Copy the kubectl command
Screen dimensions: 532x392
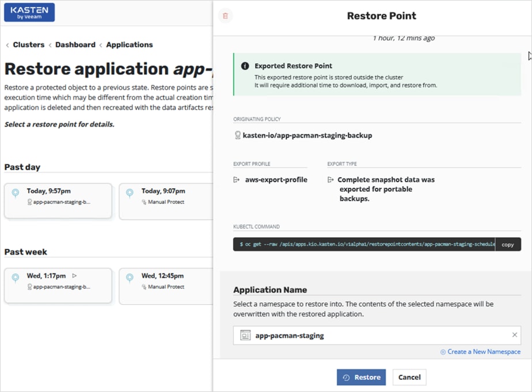tap(508, 245)
